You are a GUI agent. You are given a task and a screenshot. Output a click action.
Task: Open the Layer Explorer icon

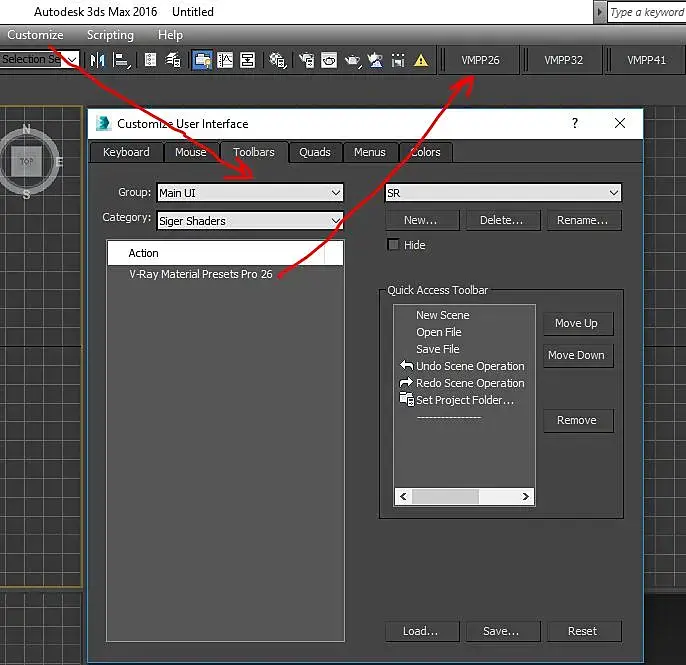[173, 60]
